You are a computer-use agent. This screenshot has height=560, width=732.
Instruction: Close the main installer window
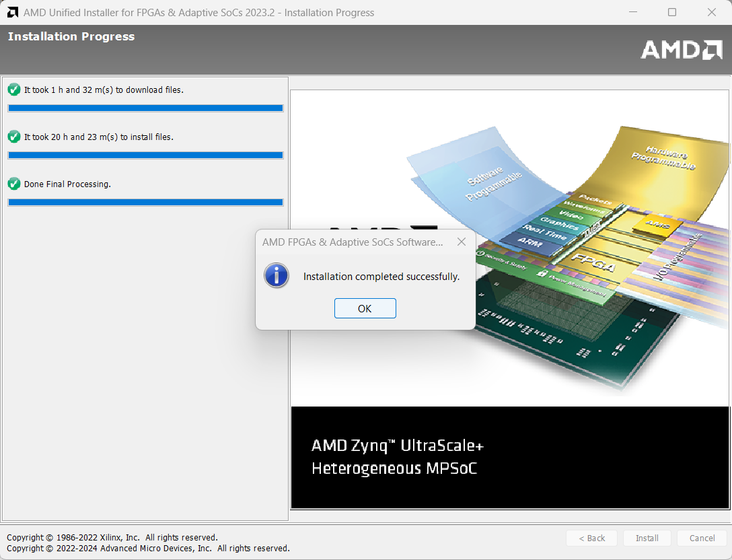coord(712,13)
